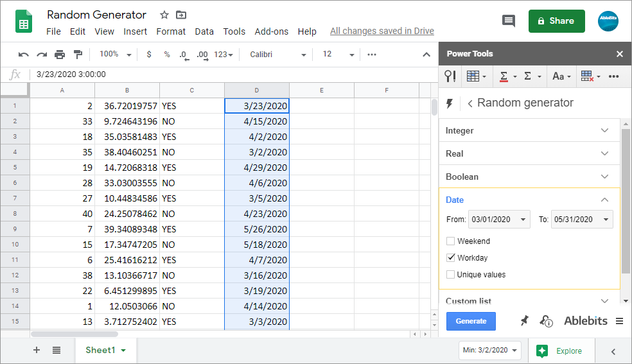Open the Data menu
Viewport: 632px width, 364px height.
click(204, 31)
